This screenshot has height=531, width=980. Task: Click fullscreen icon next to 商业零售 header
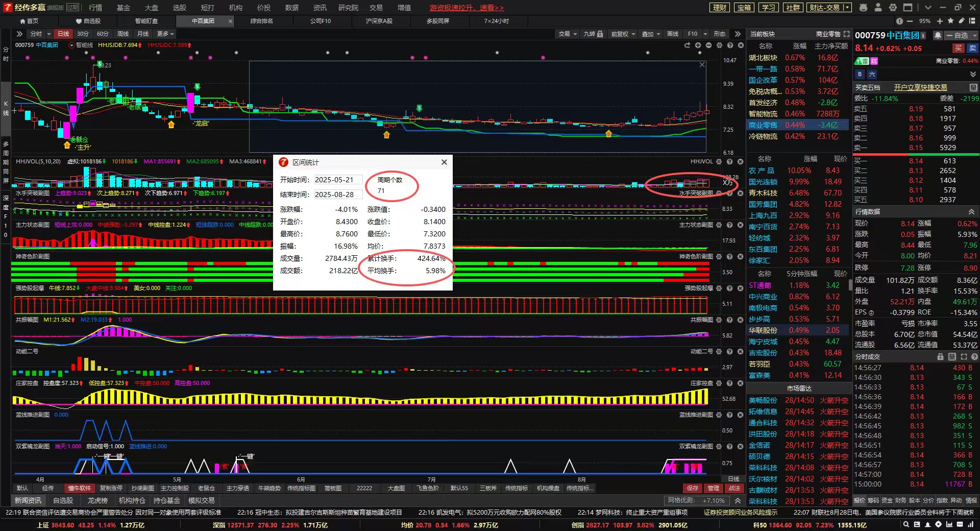pos(846,34)
